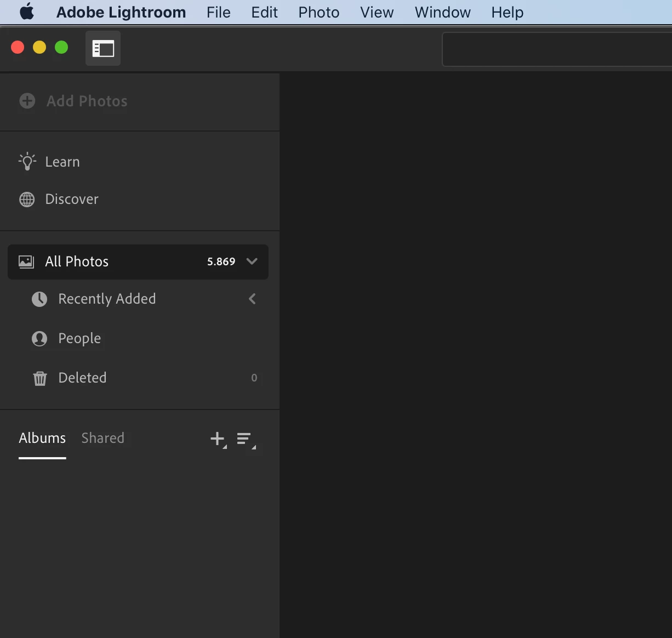Click the Learn lightbulb icon
Screen dimensions: 672x638
coord(27,162)
